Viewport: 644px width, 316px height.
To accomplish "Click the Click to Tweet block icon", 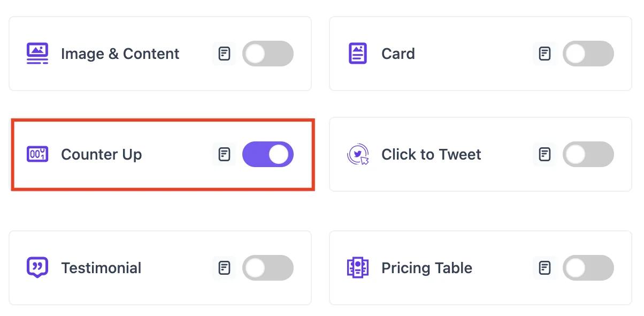I will click(358, 154).
